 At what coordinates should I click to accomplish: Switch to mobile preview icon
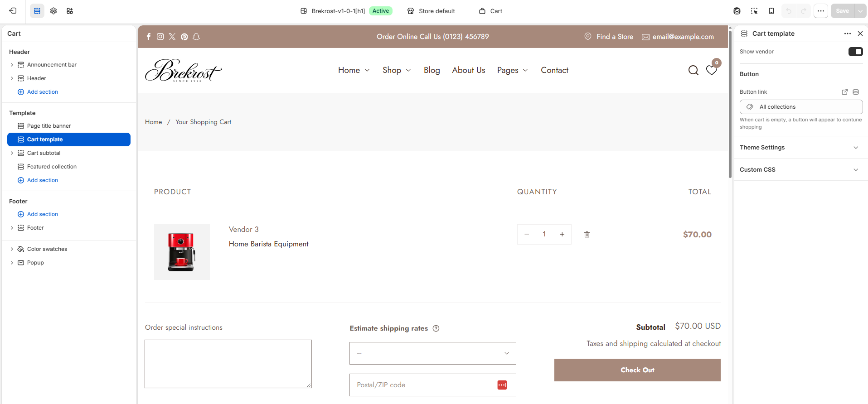771,11
